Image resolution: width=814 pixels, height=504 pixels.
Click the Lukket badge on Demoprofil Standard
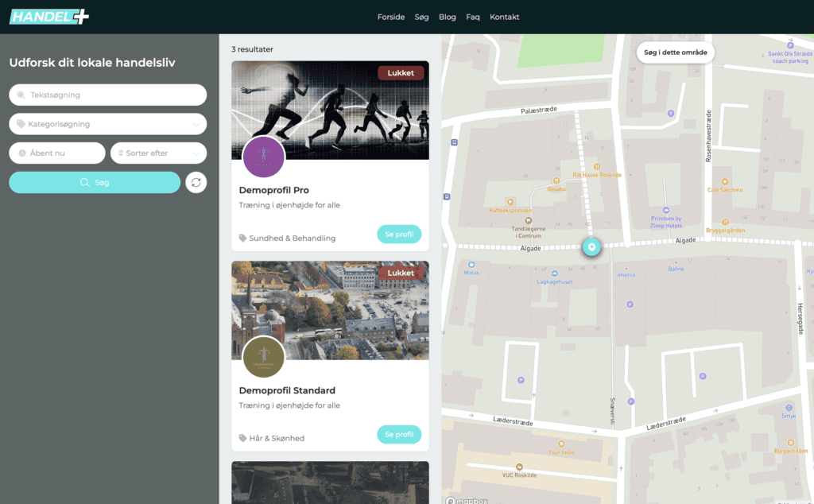click(401, 273)
